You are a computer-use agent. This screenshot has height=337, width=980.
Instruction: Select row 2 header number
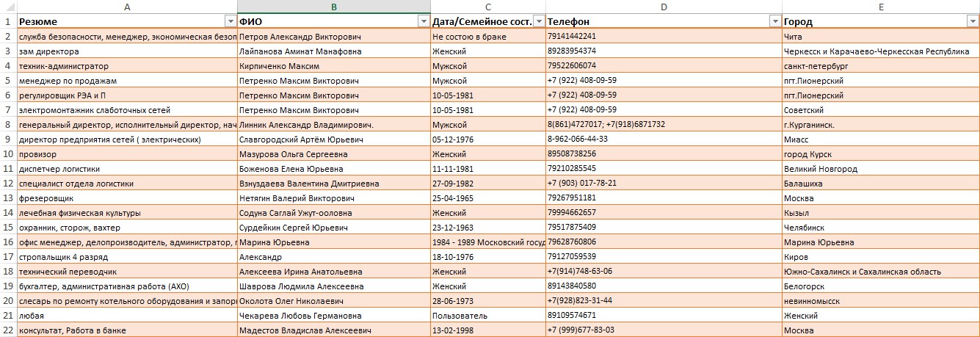[x=8, y=36]
